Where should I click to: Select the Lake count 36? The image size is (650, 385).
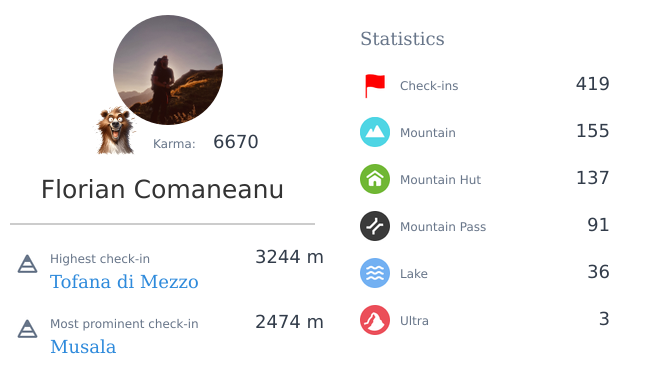[x=598, y=272]
